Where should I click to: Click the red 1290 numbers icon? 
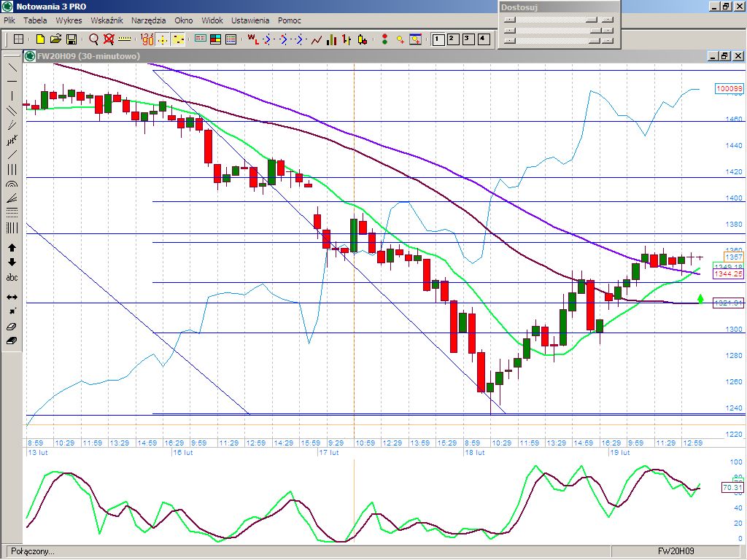pos(147,39)
